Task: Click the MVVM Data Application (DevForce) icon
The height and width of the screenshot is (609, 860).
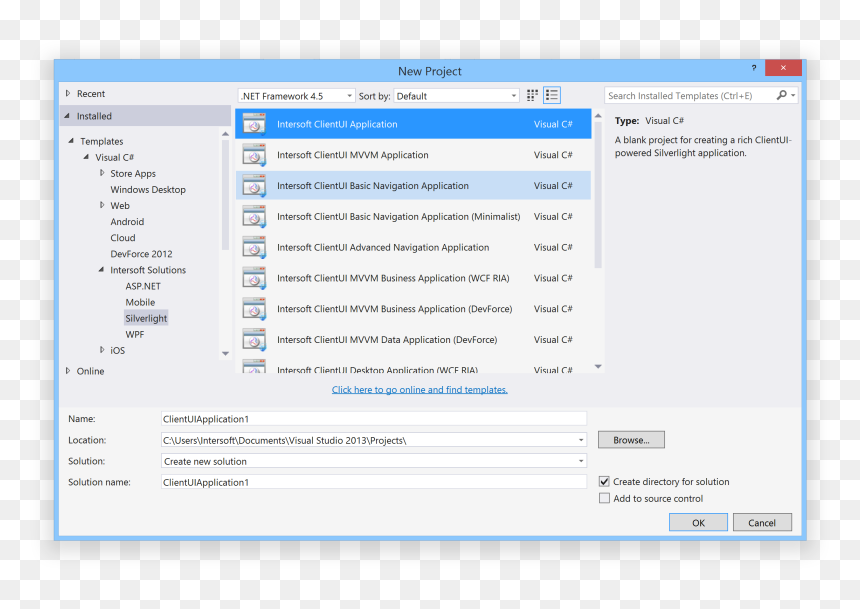Action: (254, 340)
